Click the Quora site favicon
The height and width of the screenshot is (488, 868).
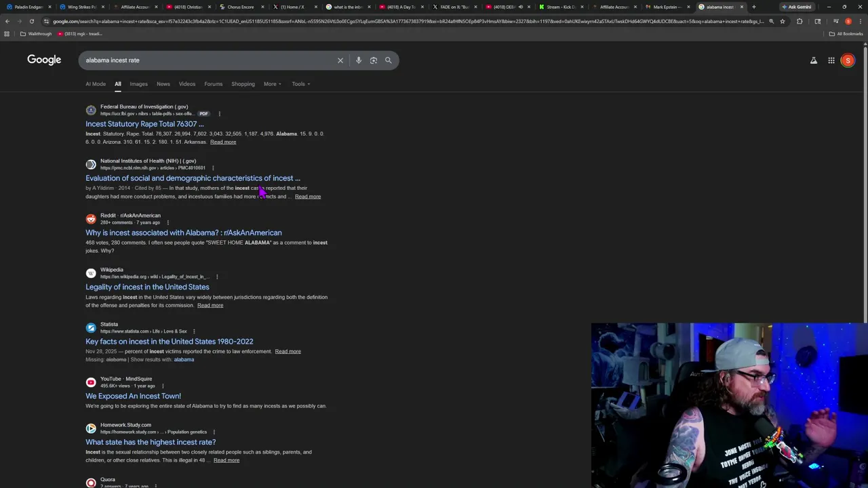click(91, 483)
